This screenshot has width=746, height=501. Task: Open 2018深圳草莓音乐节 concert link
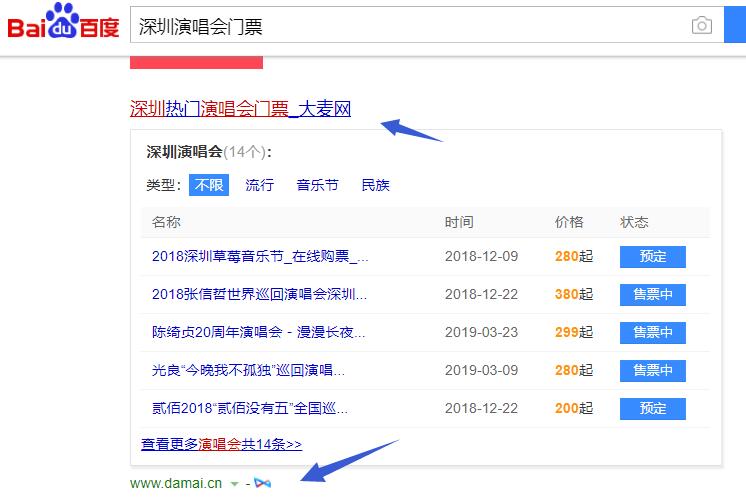pos(260,256)
